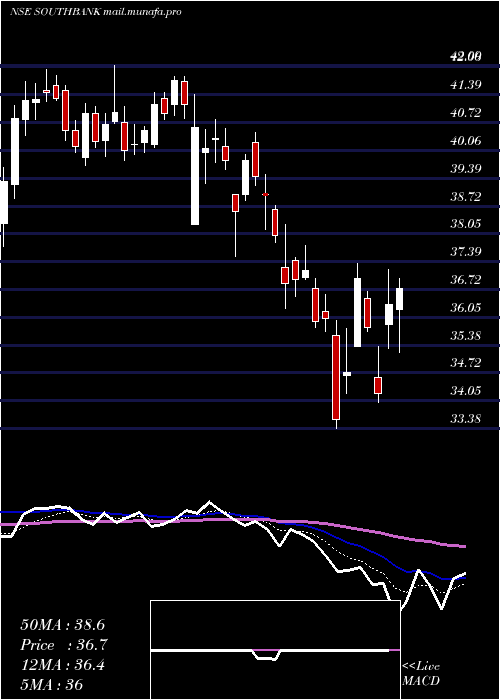The height and width of the screenshot is (700, 500).
Task: Click the 42.00 price axis label
Action: (465, 57)
